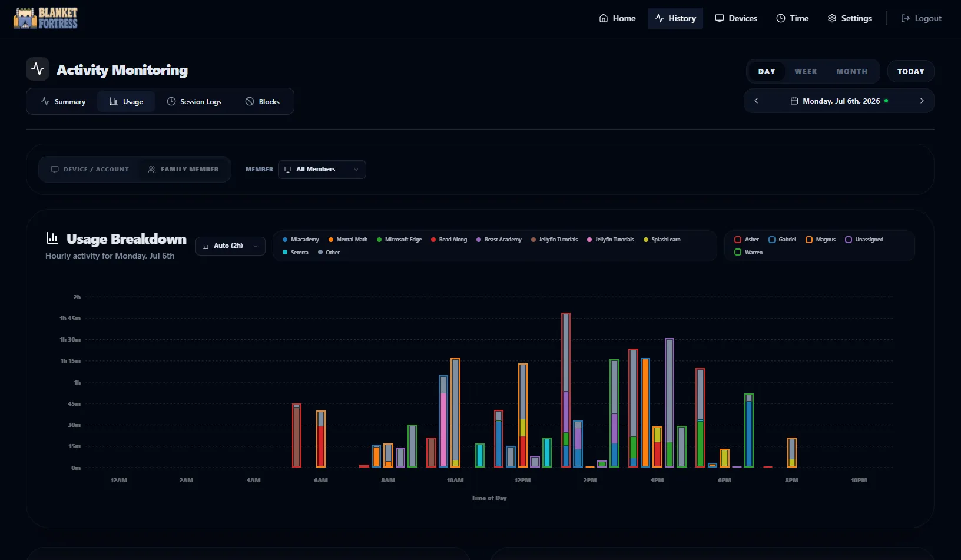
Task: Click the Logout link
Action: [921, 18]
